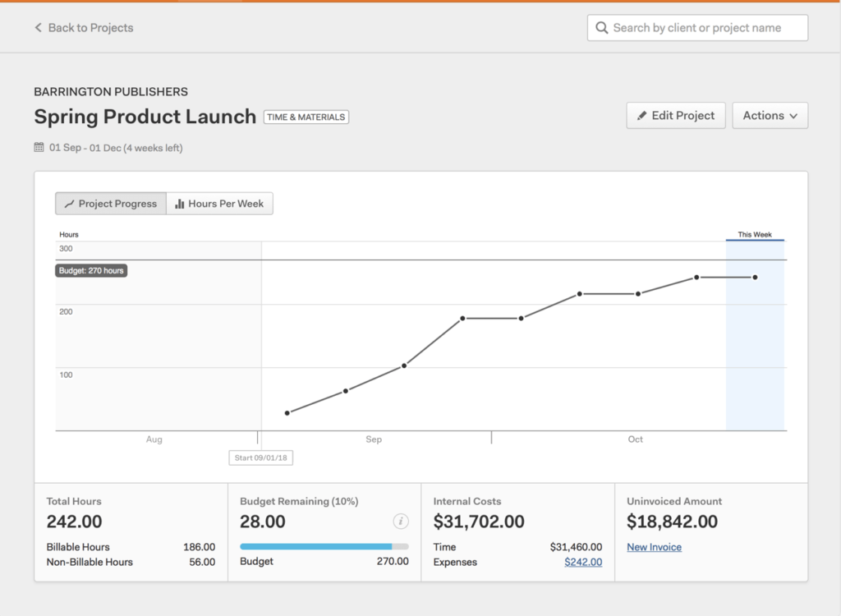The image size is (841, 616).
Task: Click the 300 hours axis label
Action: coord(66,248)
